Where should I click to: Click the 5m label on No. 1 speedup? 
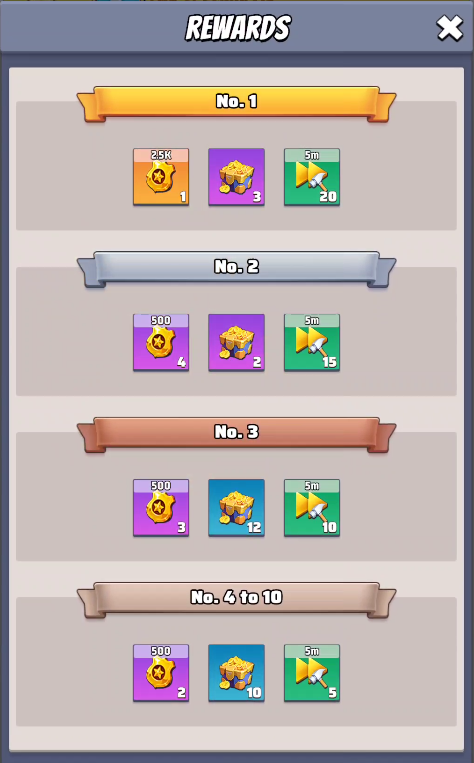pyautogui.click(x=312, y=155)
